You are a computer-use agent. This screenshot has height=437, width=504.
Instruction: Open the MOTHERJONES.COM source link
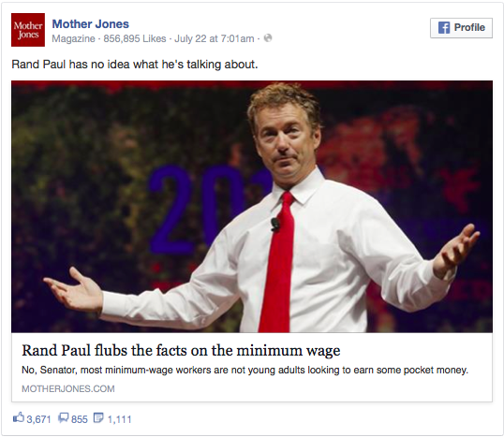(x=68, y=389)
